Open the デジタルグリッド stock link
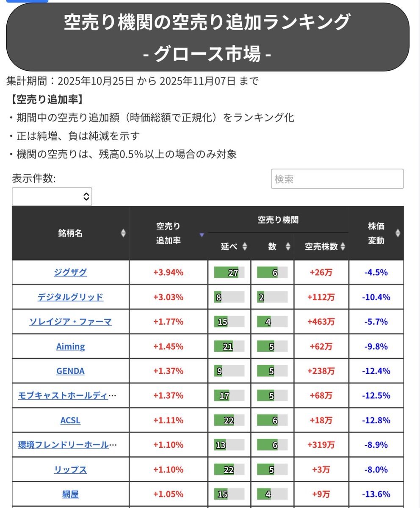Screen dimensions: 420x508 pyautogui.click(x=70, y=297)
